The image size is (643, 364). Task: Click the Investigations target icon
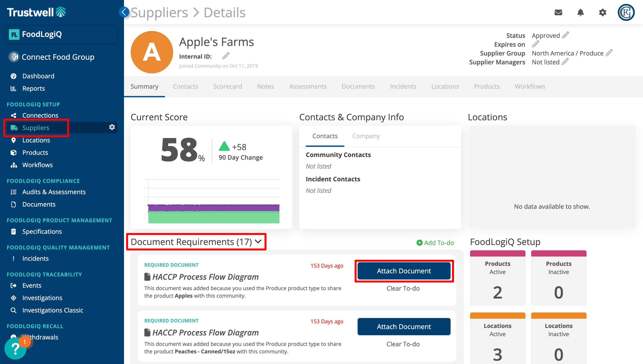tap(14, 298)
